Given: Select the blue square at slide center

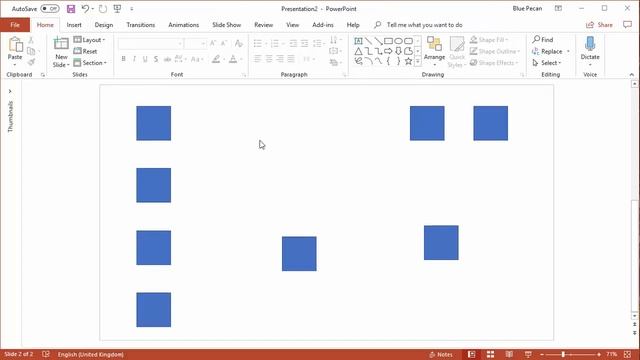Looking at the screenshot, I should (299, 253).
